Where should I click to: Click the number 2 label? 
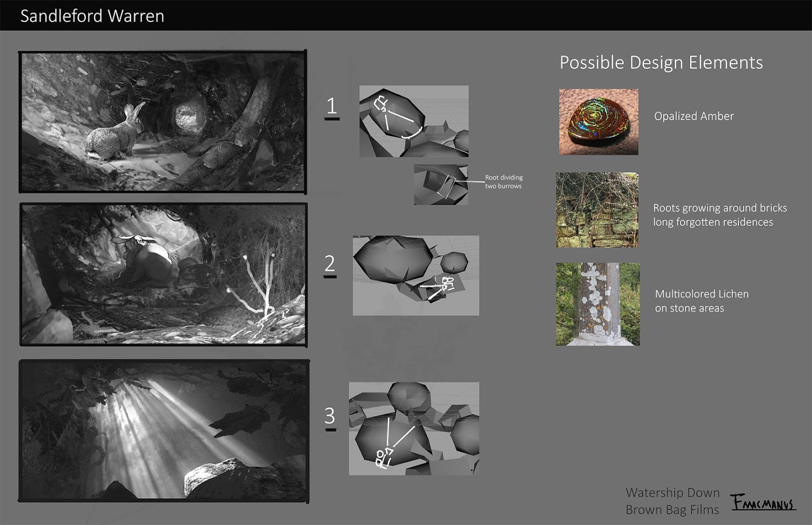coord(330,264)
